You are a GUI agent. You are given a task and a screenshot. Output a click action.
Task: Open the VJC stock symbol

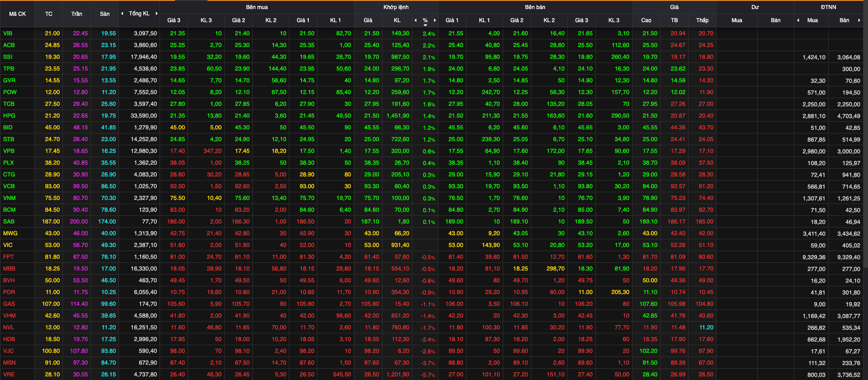8,351
